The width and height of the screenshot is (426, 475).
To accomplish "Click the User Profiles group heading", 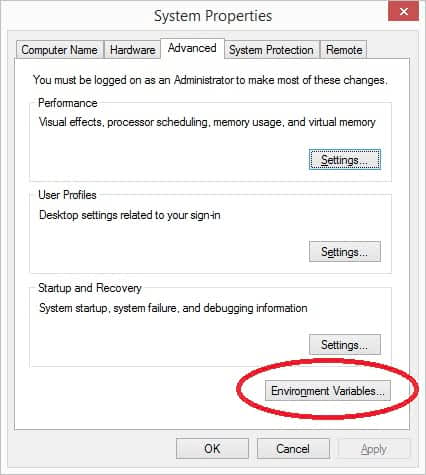I will (67, 195).
